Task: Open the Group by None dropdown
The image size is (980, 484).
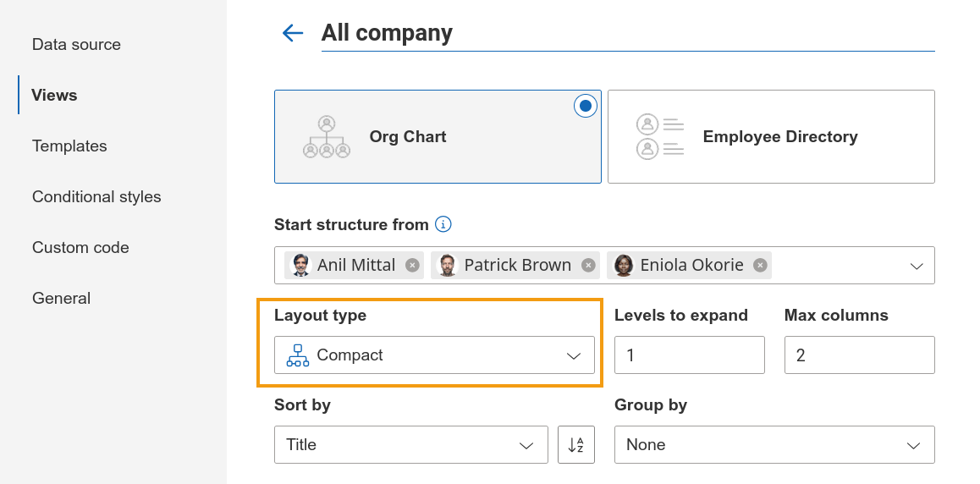Action: (x=774, y=445)
